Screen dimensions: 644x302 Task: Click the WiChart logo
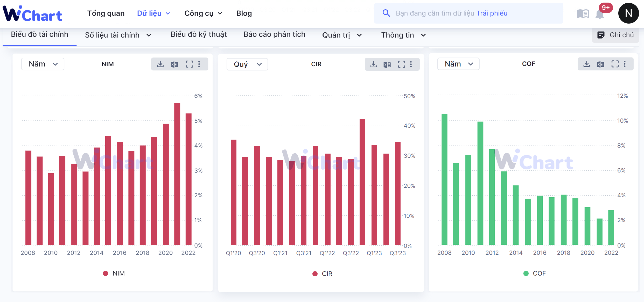click(x=32, y=13)
